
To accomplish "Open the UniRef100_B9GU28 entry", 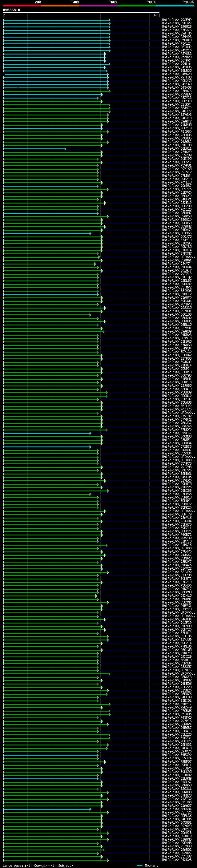I will tap(177, 26).
